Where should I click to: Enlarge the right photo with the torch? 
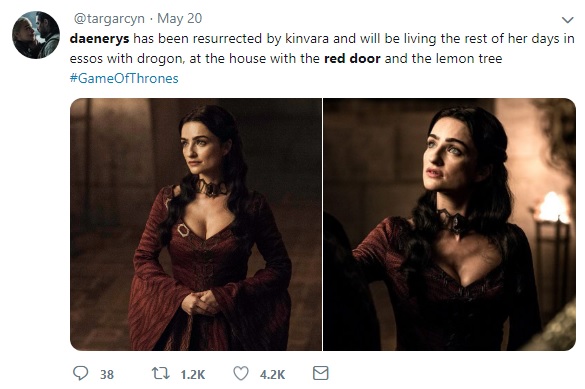450,224
